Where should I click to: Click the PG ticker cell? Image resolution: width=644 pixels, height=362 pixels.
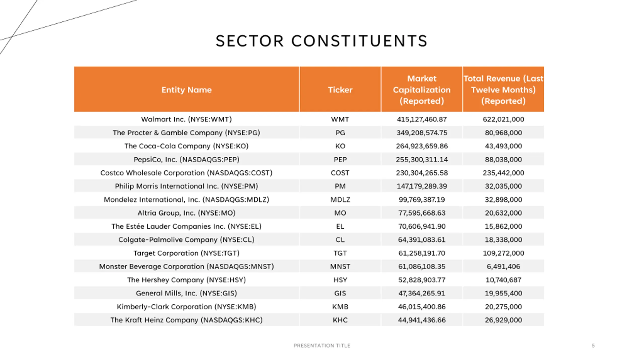340,132
